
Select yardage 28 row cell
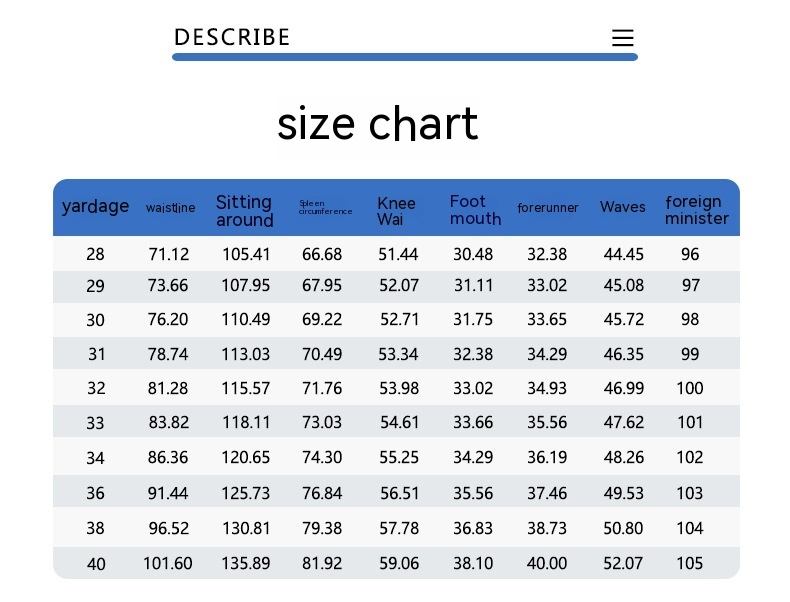tap(95, 254)
